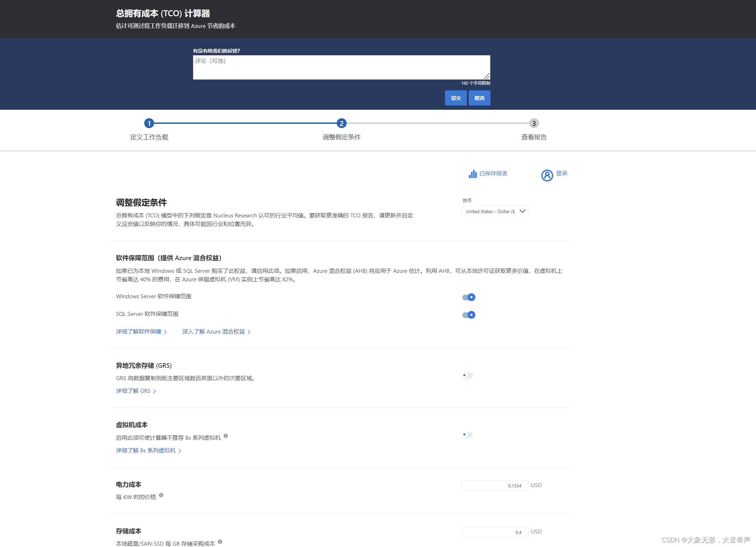Screen dimensions: 756x547
Task: Click the login user avatar icon
Action: point(547,175)
